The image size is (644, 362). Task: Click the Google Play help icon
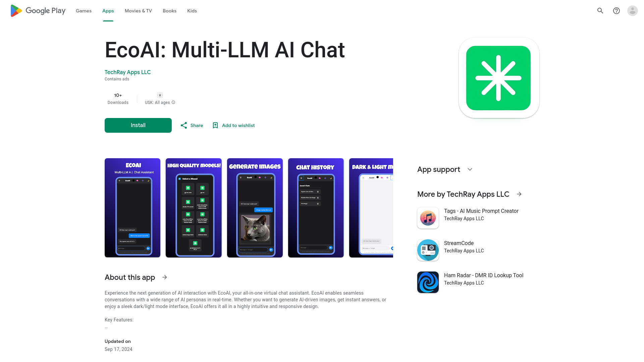click(616, 11)
